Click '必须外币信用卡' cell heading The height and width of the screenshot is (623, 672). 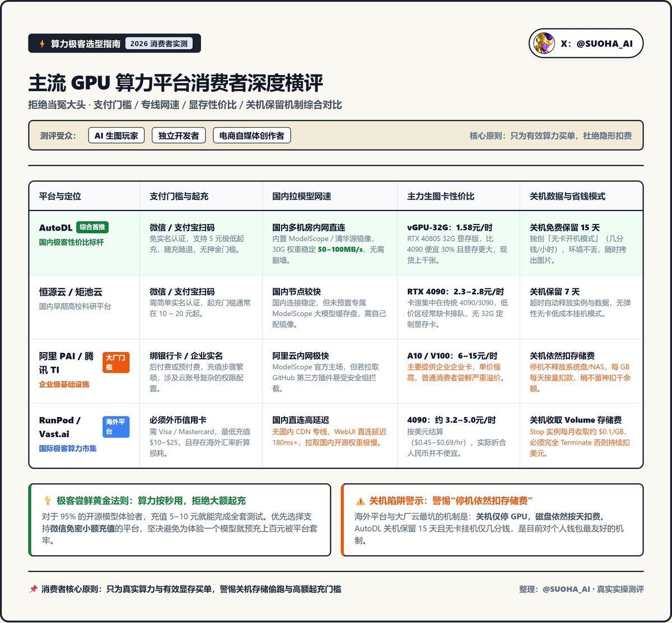pyautogui.click(x=178, y=420)
